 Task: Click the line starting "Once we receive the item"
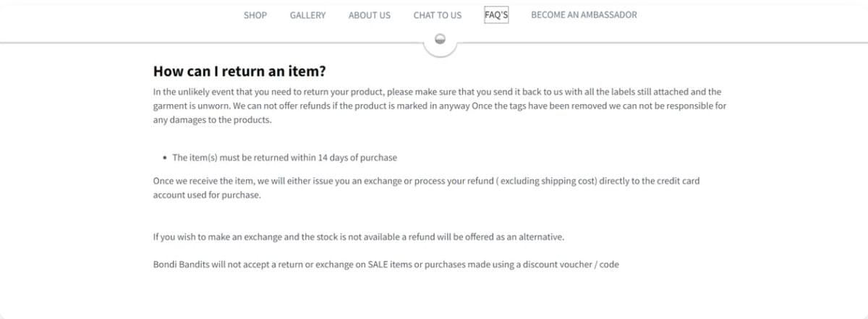tap(289, 181)
